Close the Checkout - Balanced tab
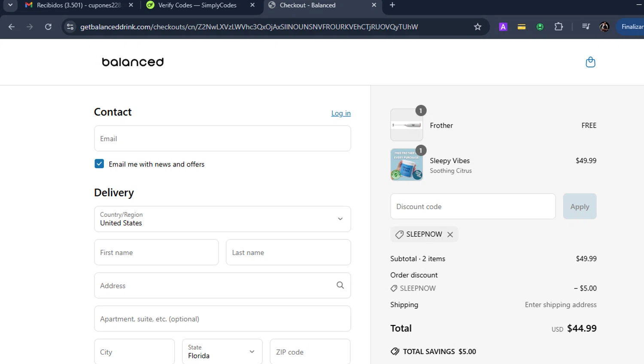The width and height of the screenshot is (644, 364). coord(374,5)
